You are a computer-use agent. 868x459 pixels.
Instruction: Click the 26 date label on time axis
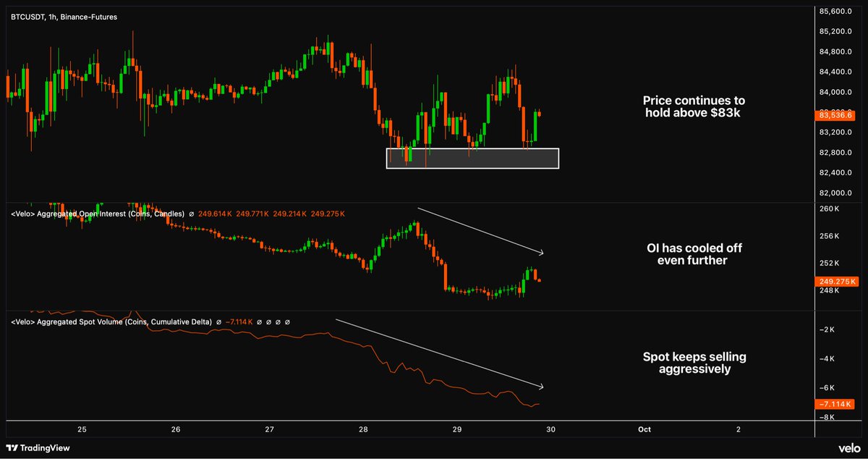tap(176, 429)
